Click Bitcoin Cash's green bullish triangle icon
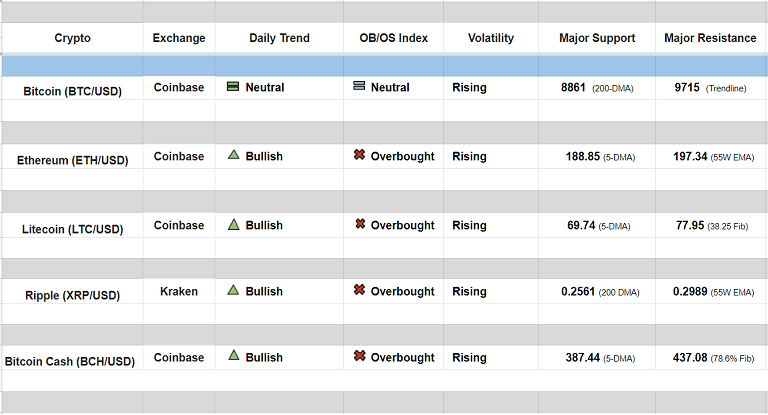This screenshot has width=768, height=415. [x=233, y=355]
